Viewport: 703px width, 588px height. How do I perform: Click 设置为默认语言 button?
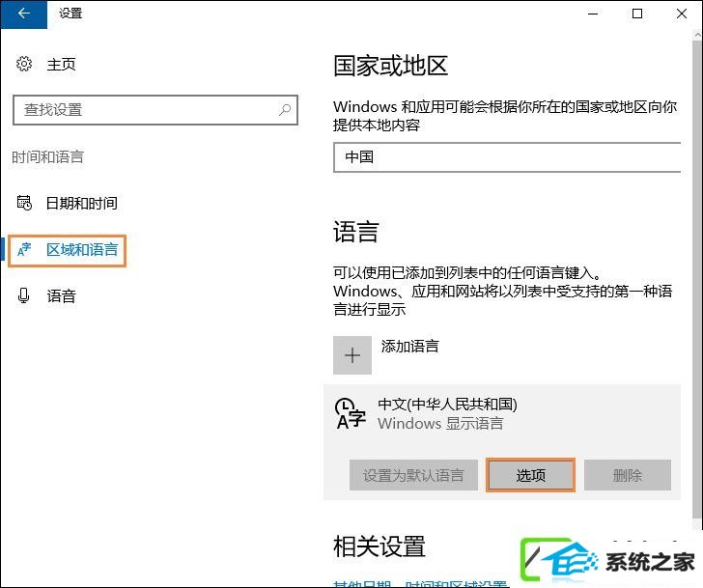coord(413,475)
